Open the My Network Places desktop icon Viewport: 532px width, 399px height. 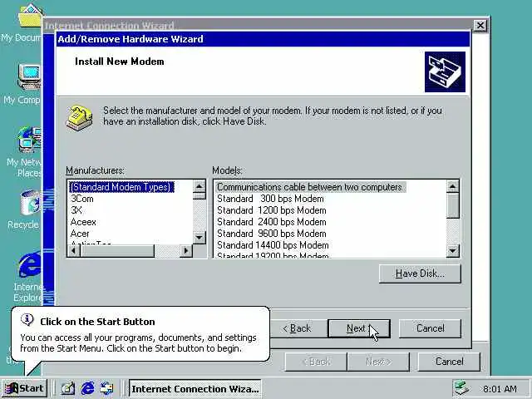pos(30,140)
